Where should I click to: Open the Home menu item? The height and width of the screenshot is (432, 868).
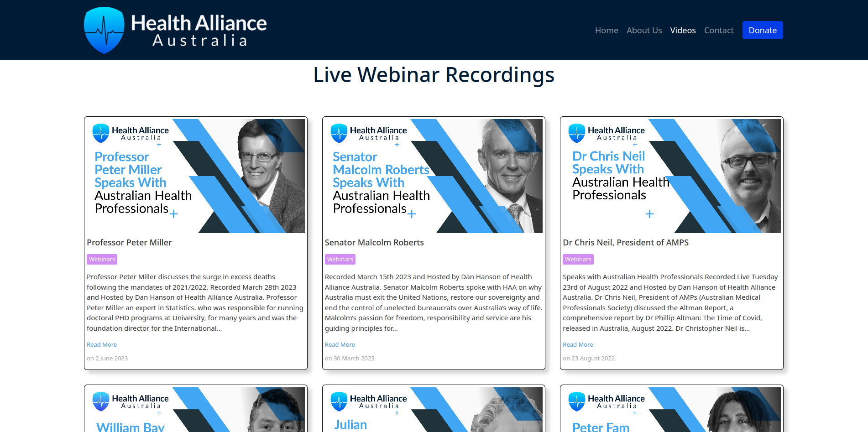click(x=607, y=31)
